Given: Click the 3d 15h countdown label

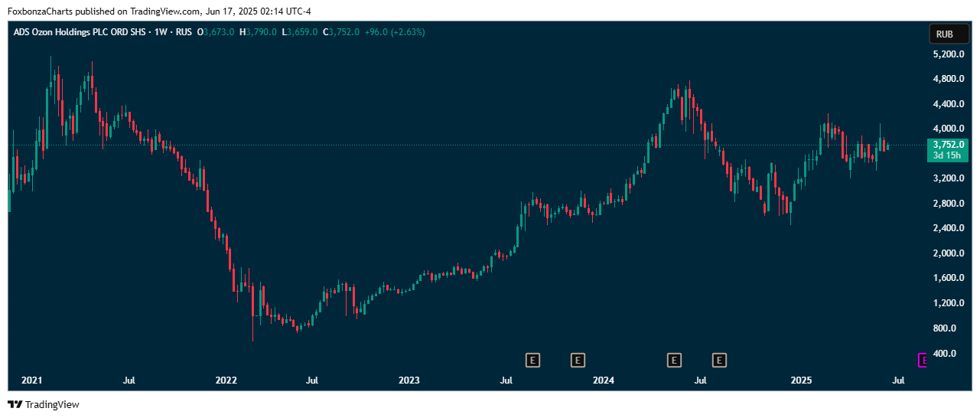Looking at the screenshot, I should point(948,155).
